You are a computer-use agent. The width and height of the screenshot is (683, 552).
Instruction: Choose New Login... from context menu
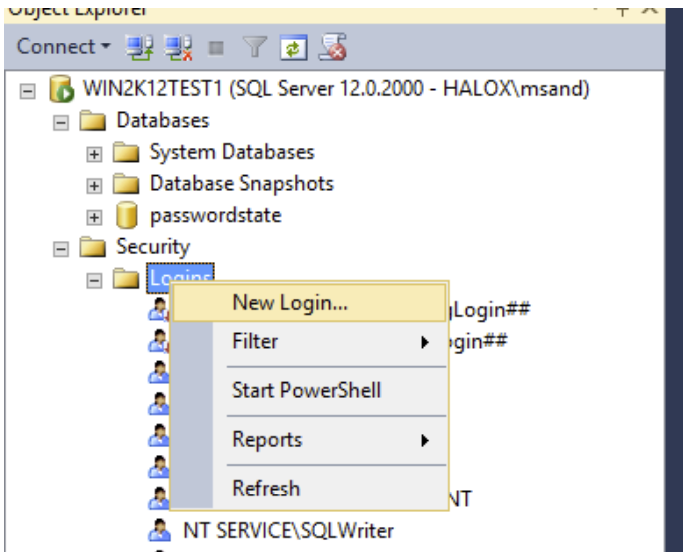309,303
